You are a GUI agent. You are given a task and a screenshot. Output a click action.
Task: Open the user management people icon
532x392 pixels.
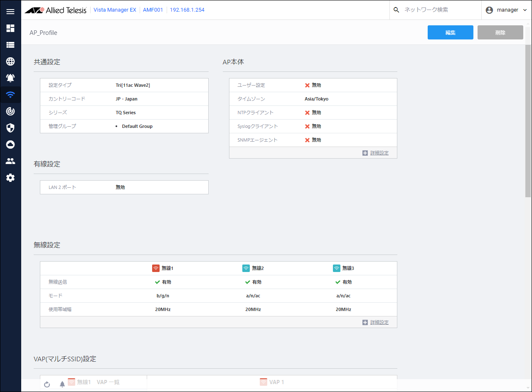click(x=10, y=161)
